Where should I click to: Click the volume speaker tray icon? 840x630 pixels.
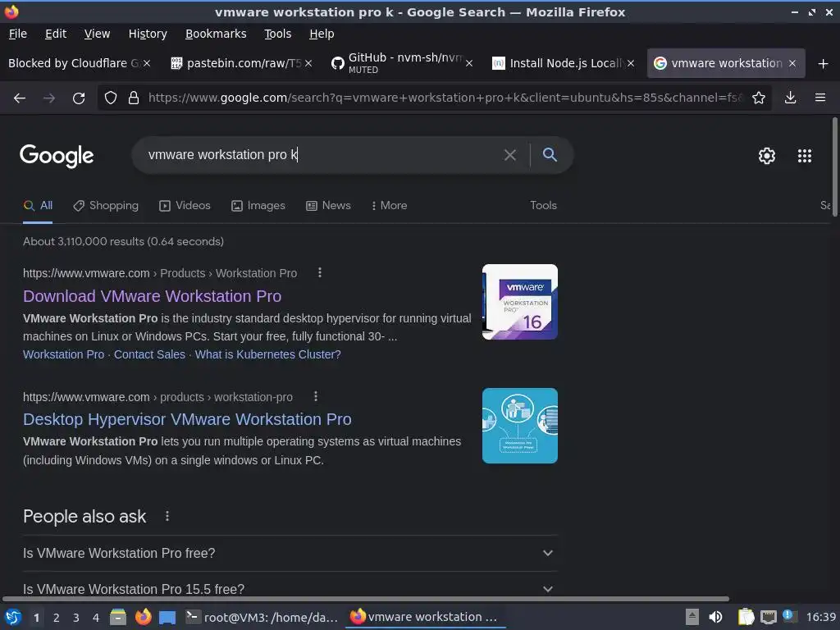click(715, 617)
